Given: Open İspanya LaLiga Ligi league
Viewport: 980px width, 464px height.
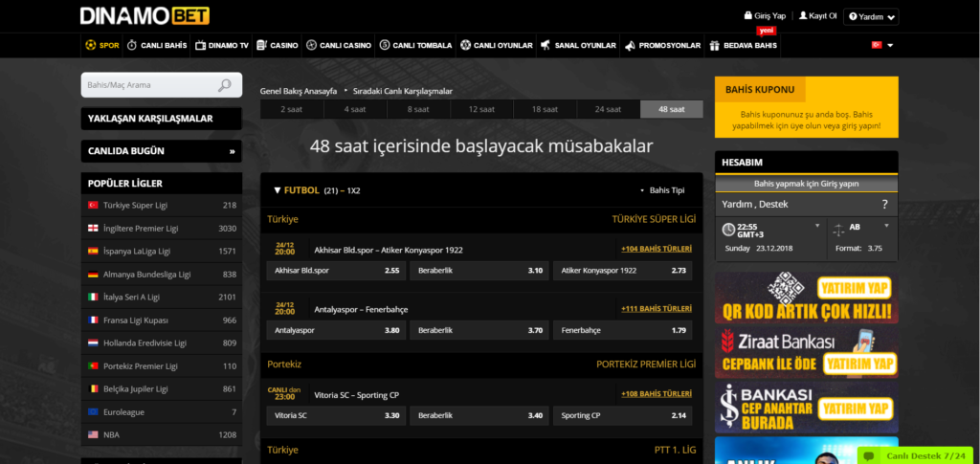Looking at the screenshot, I should (161, 251).
